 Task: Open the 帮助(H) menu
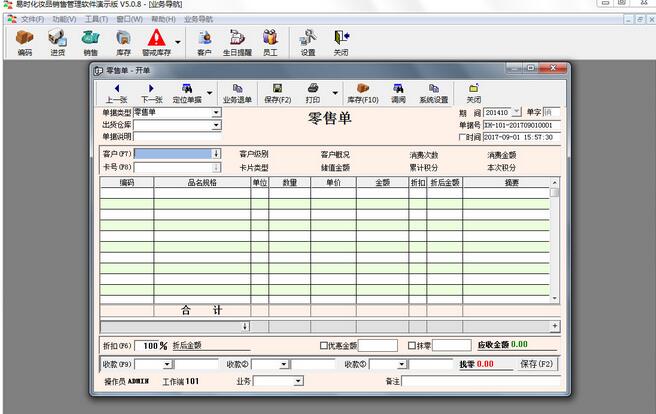pyautogui.click(x=164, y=19)
